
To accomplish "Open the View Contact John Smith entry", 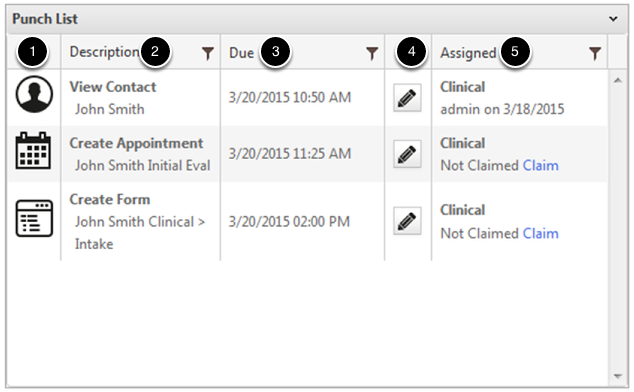I will tap(113, 98).
